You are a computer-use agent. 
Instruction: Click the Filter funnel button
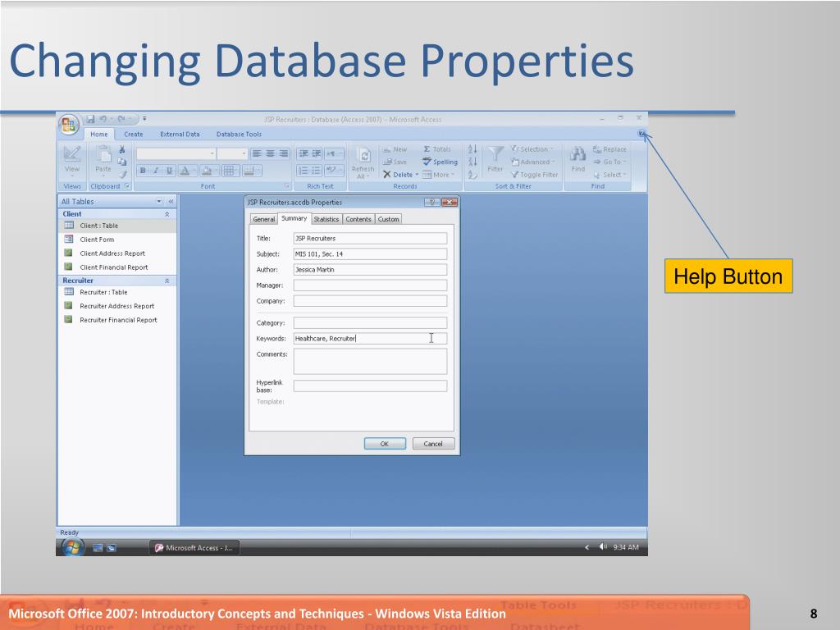point(495,160)
